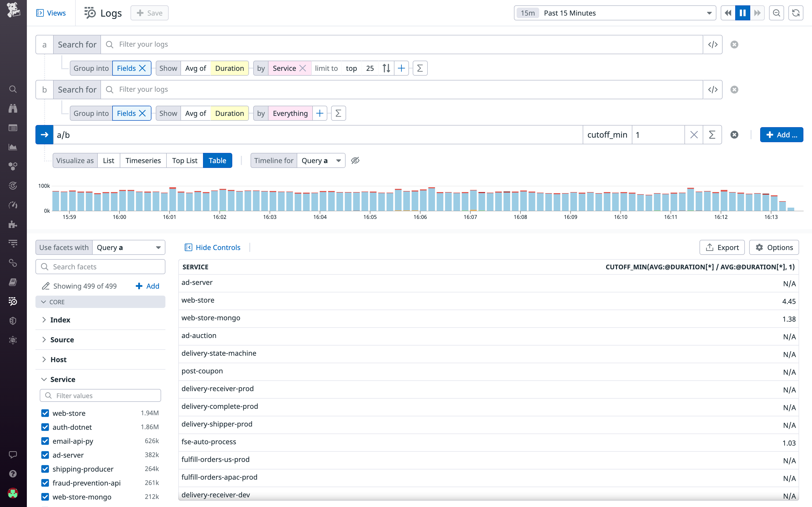
Task: Open raw syntax editor for query a
Action: click(713, 44)
